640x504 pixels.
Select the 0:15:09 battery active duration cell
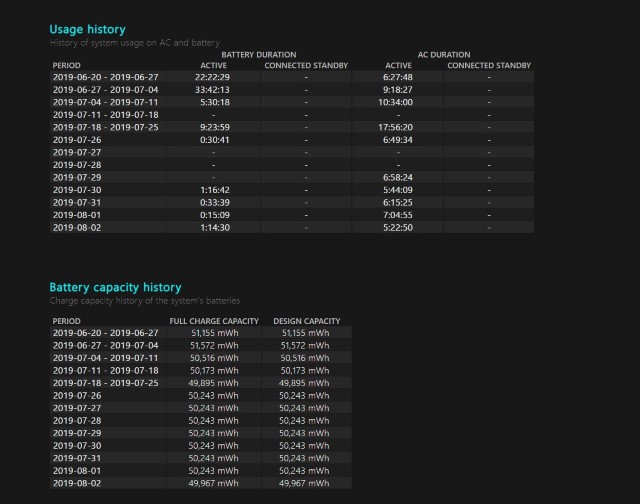click(214, 214)
